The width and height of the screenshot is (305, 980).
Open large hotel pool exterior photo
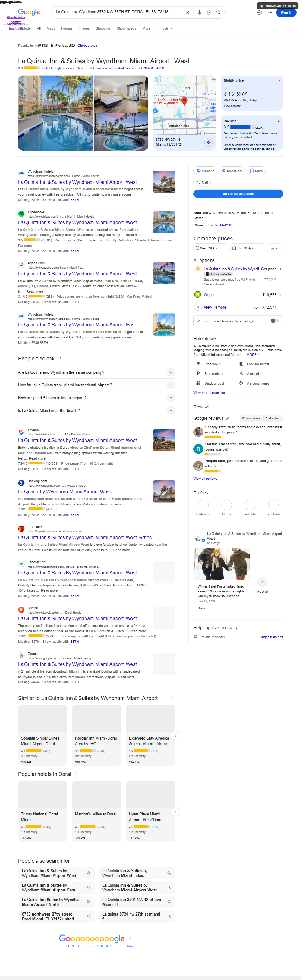pos(55,113)
